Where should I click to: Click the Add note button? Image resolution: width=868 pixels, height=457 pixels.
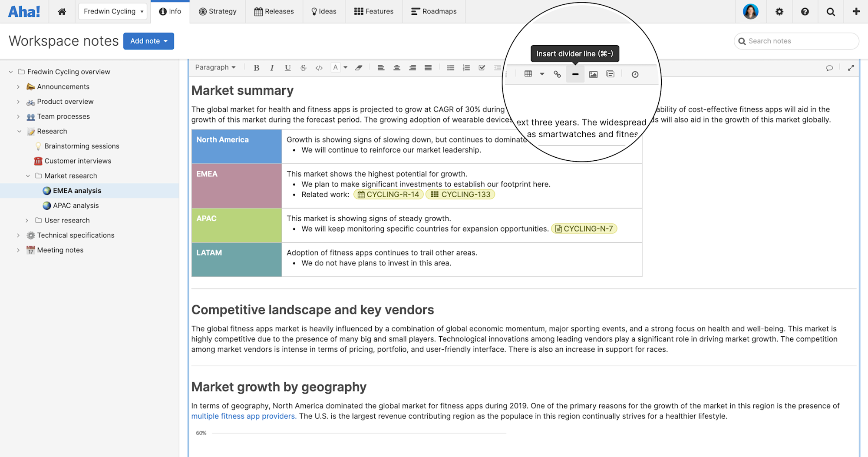click(x=149, y=41)
